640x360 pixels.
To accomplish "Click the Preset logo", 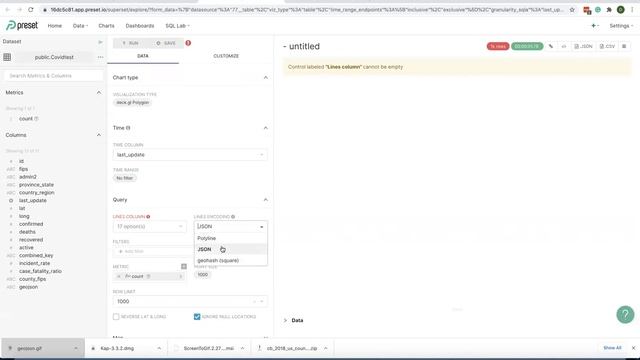I will [x=22, y=26].
